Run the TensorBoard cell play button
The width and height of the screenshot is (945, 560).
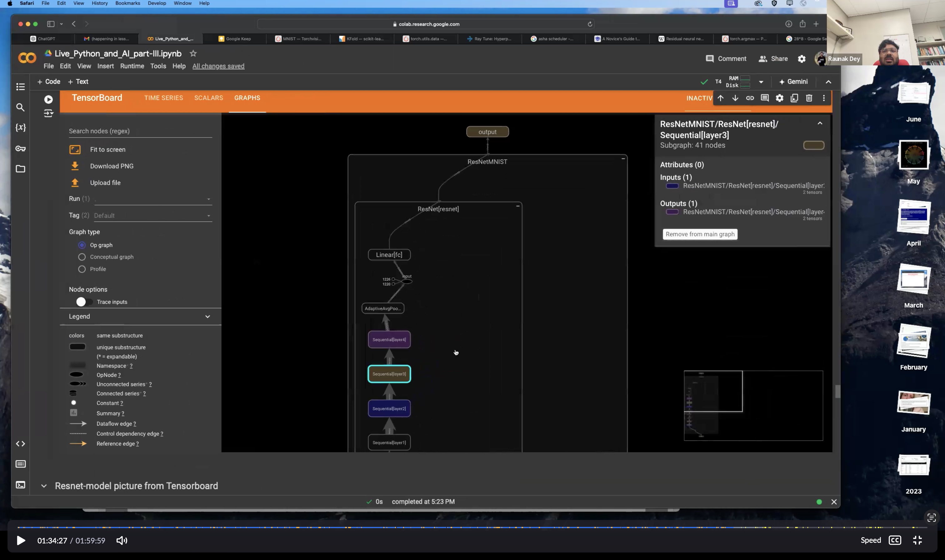48,99
